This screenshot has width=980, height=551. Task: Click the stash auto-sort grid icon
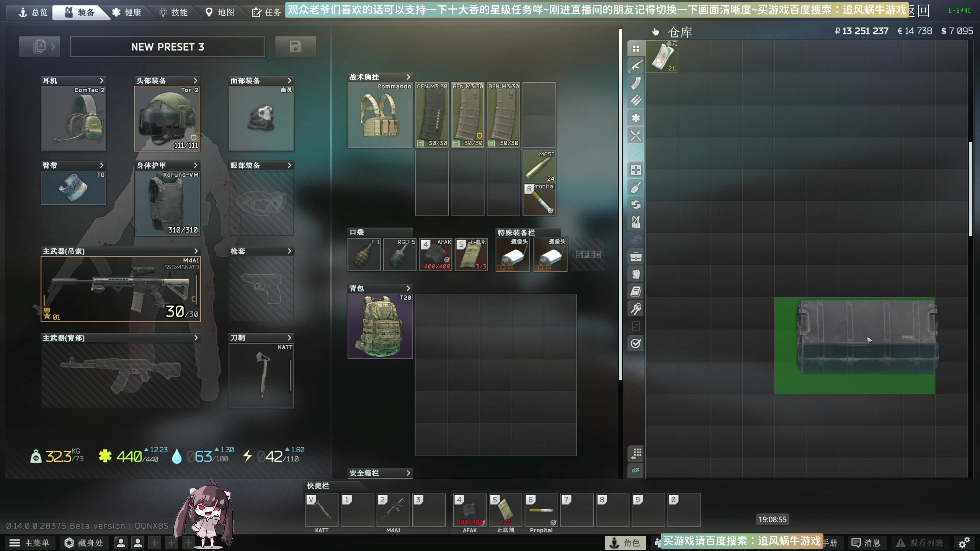(x=635, y=453)
